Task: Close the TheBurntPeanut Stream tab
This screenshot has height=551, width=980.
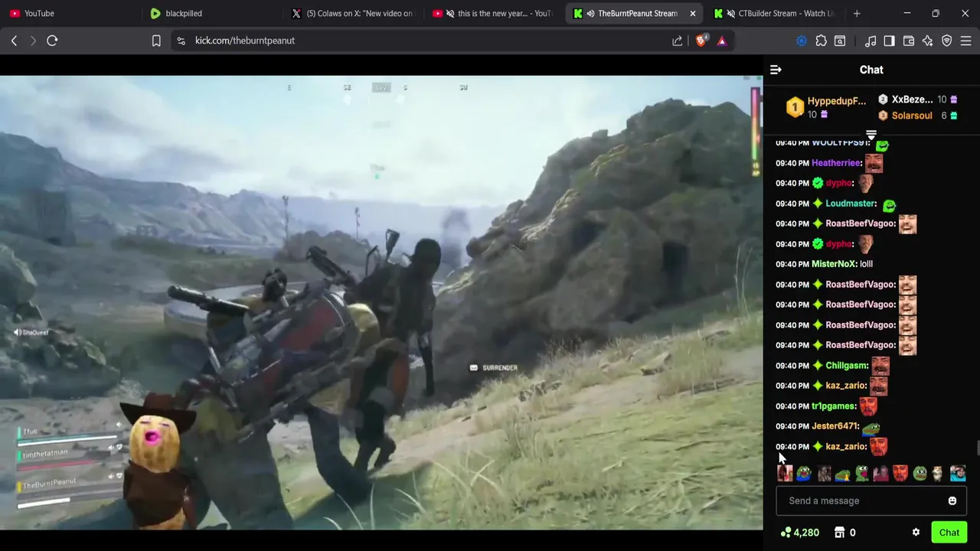Action: click(693, 13)
